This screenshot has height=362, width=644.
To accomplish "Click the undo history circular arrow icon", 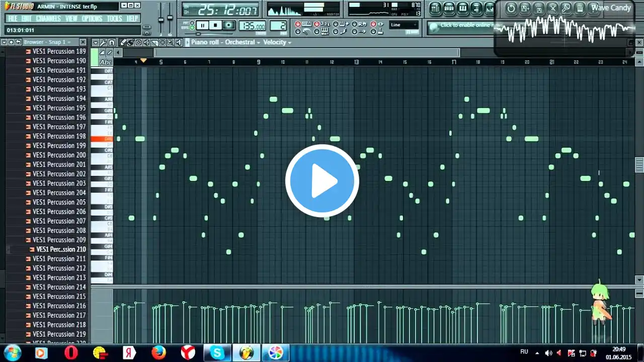I will [x=511, y=8].
